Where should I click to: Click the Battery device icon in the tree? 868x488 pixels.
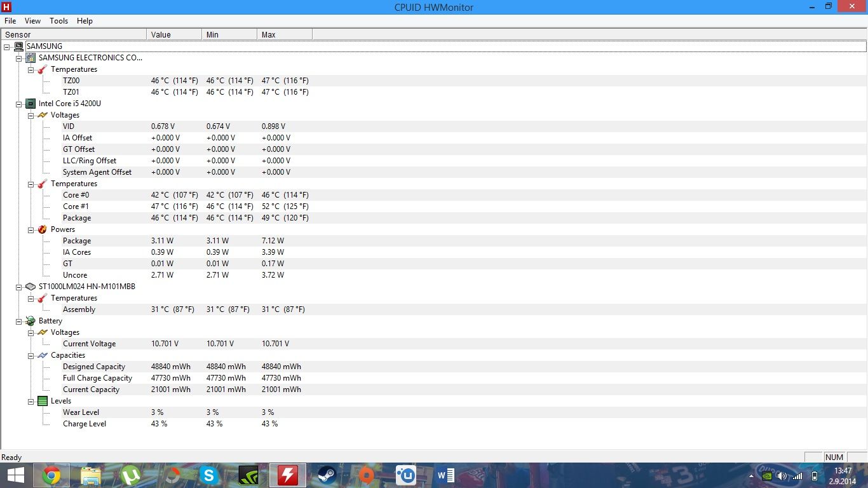(31, 321)
